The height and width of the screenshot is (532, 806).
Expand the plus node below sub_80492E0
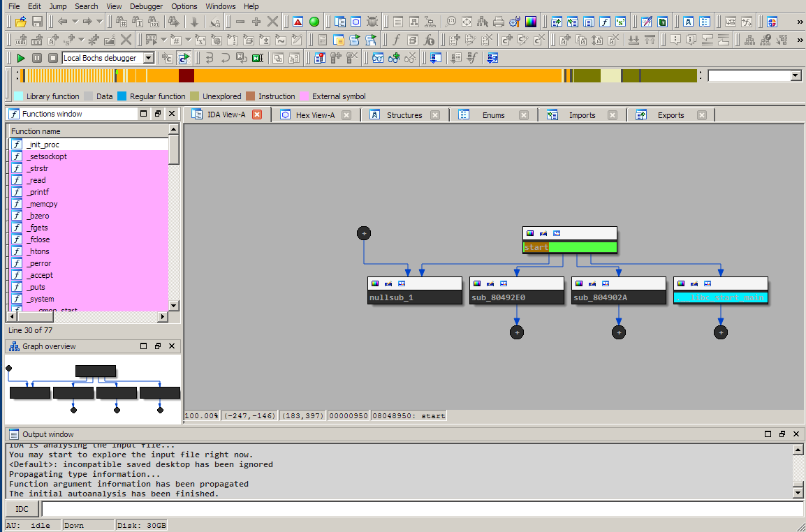coord(517,332)
